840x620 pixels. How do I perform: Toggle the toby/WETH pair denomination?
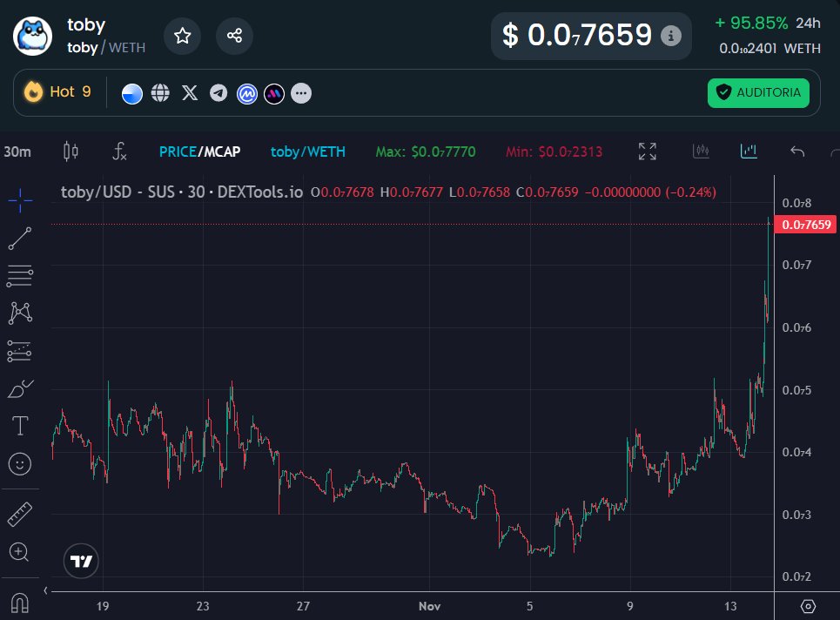(x=307, y=152)
